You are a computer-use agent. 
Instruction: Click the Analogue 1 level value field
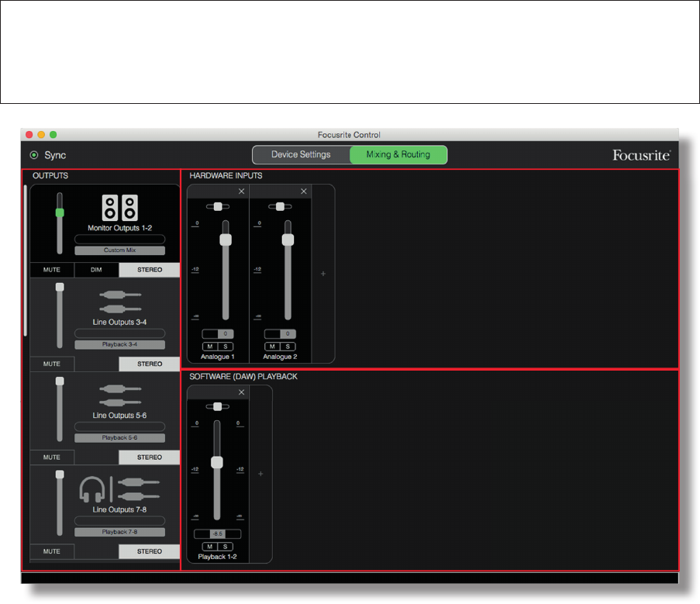pyautogui.click(x=218, y=334)
